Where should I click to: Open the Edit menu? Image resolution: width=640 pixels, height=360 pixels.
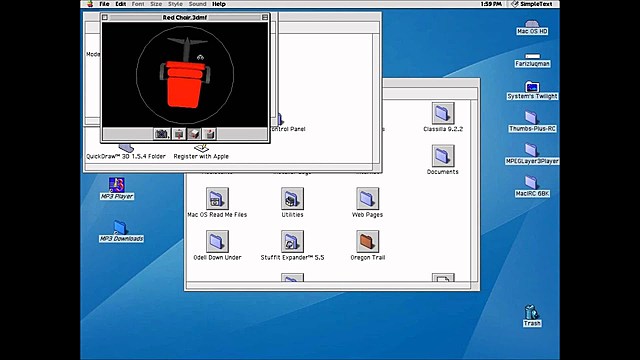click(x=120, y=4)
